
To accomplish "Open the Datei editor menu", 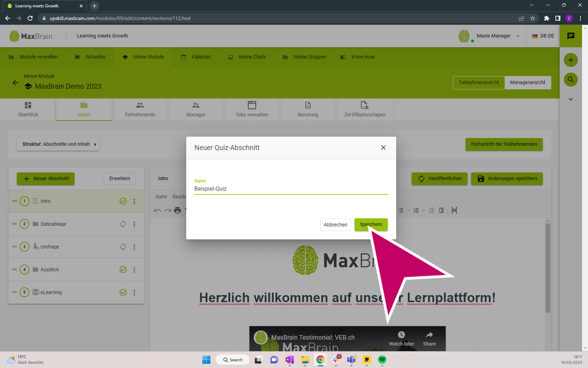I will 161,197.
